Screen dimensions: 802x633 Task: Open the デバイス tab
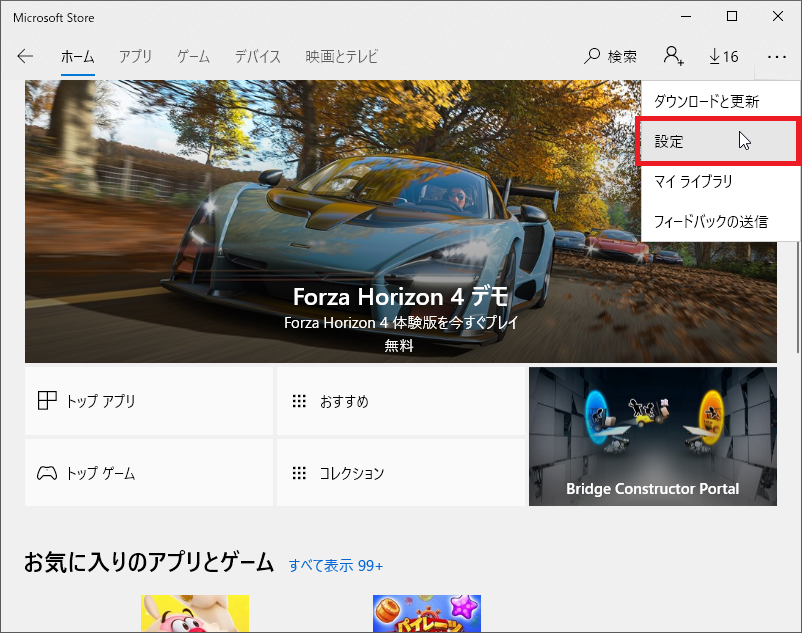click(258, 57)
